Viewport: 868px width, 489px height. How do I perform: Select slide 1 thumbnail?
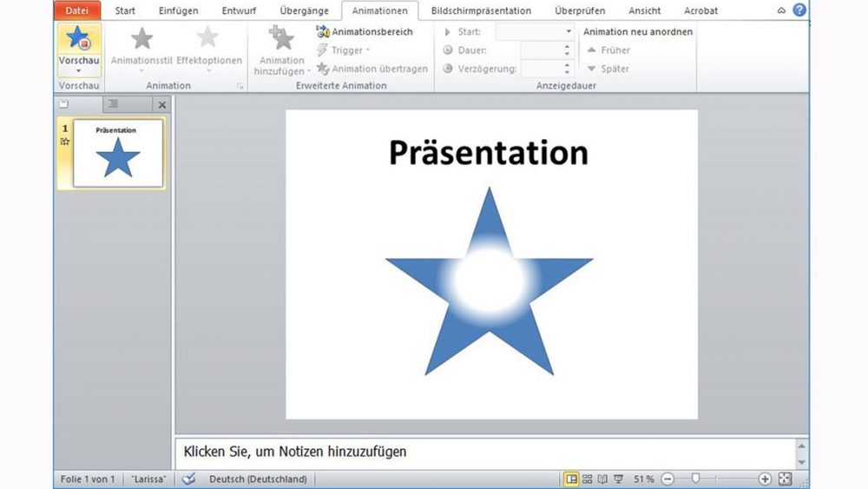(x=118, y=153)
